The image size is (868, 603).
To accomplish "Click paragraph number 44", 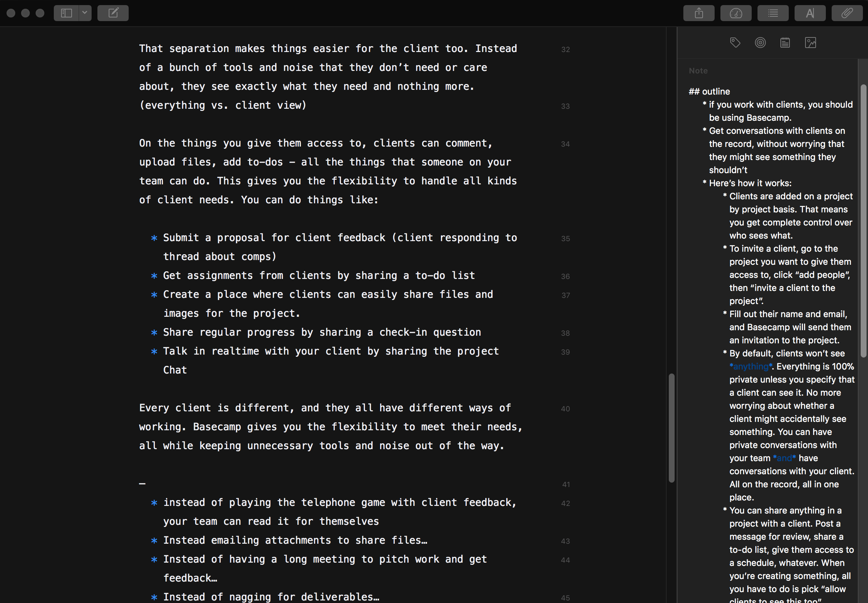I will pos(565,560).
